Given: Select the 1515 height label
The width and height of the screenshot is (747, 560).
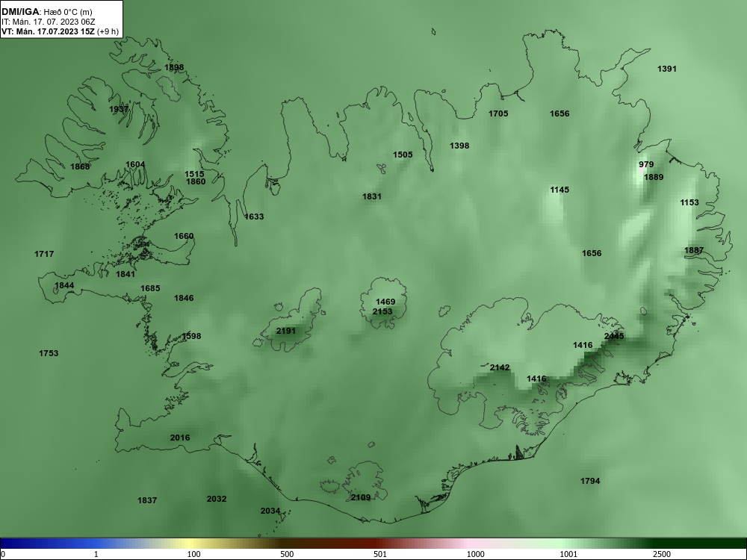Looking at the screenshot, I should point(194,174).
